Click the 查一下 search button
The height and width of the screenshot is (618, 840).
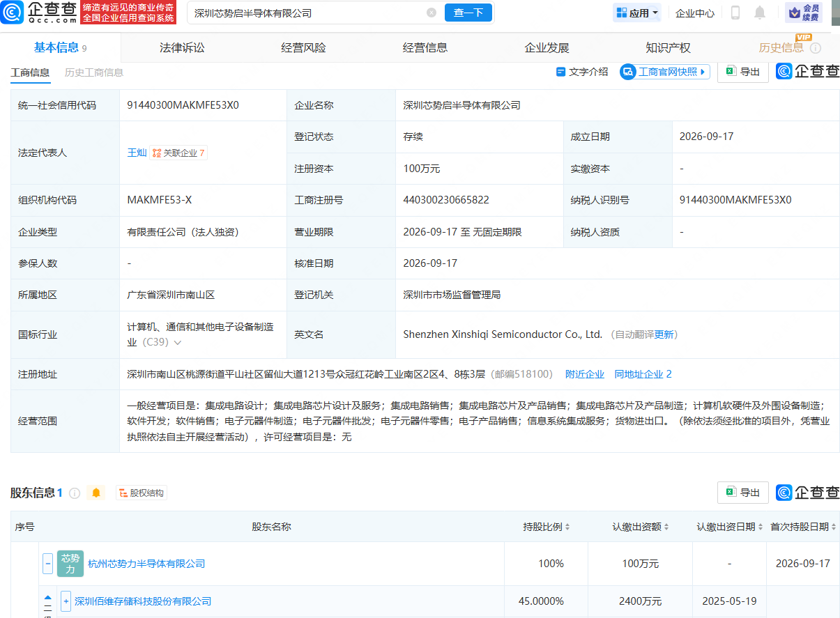point(468,13)
